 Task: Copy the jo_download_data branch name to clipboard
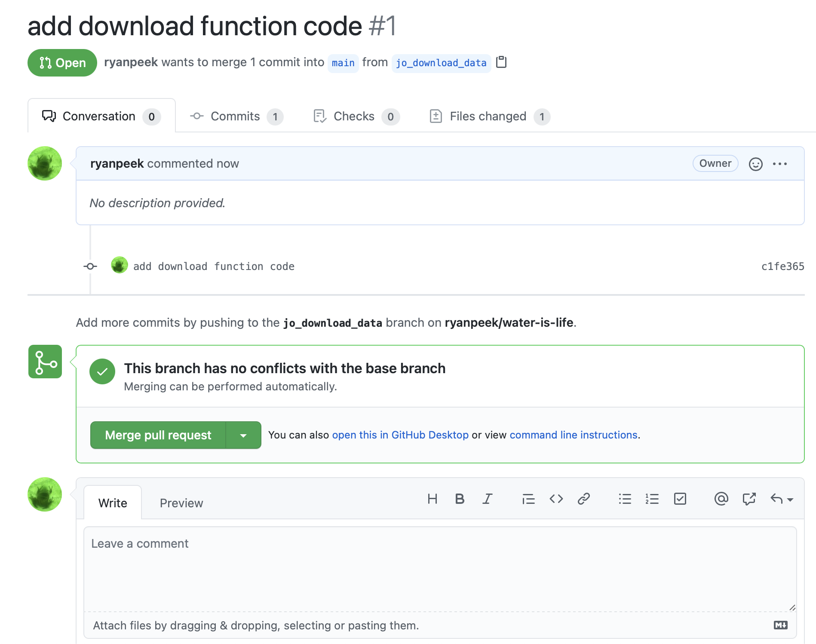(501, 62)
